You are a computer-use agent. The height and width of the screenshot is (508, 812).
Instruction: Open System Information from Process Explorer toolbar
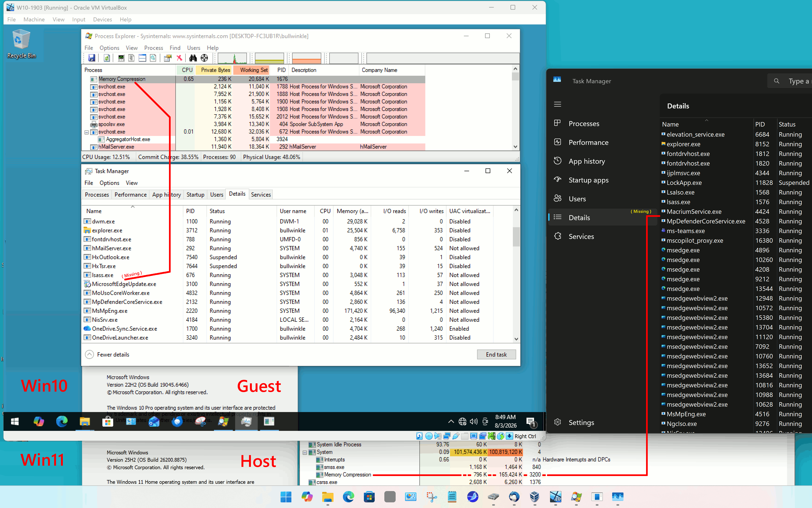coord(121,58)
